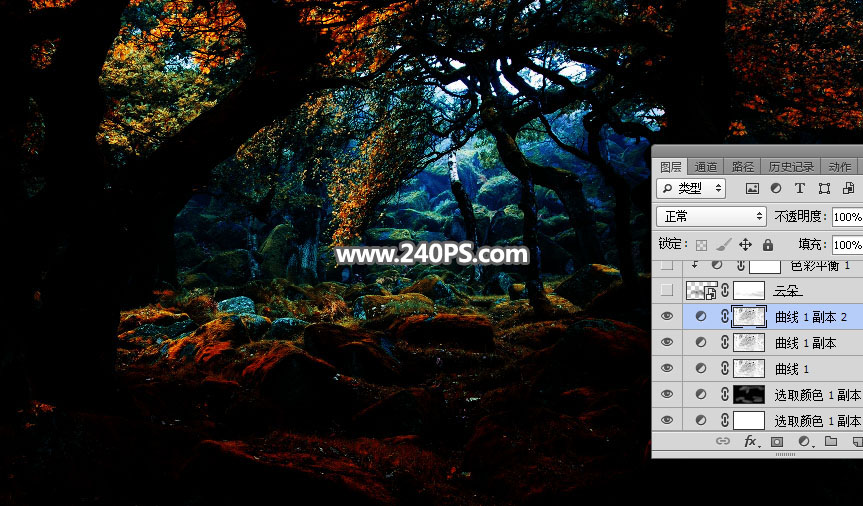Lock image pixels brush icon
The image size is (863, 506).
[723, 244]
